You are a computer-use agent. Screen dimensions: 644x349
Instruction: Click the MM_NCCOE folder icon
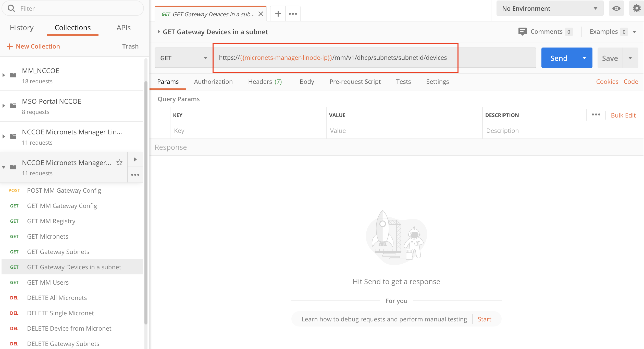tap(13, 75)
